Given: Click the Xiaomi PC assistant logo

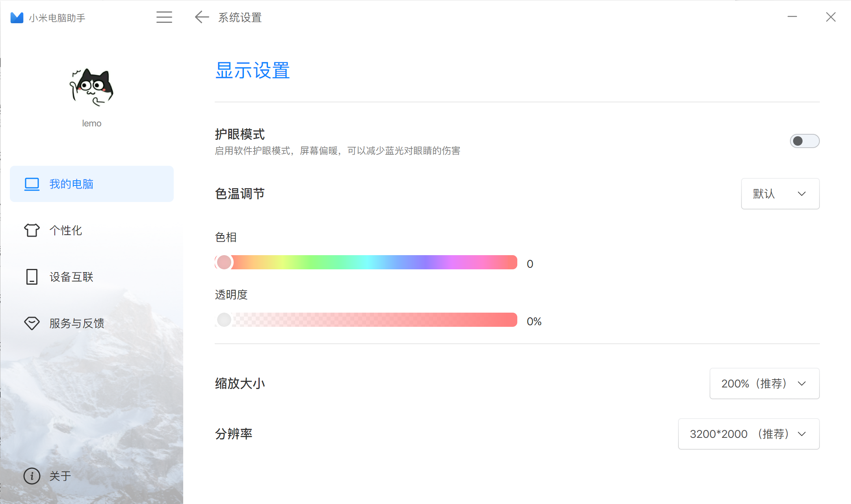Looking at the screenshot, I should (x=17, y=18).
